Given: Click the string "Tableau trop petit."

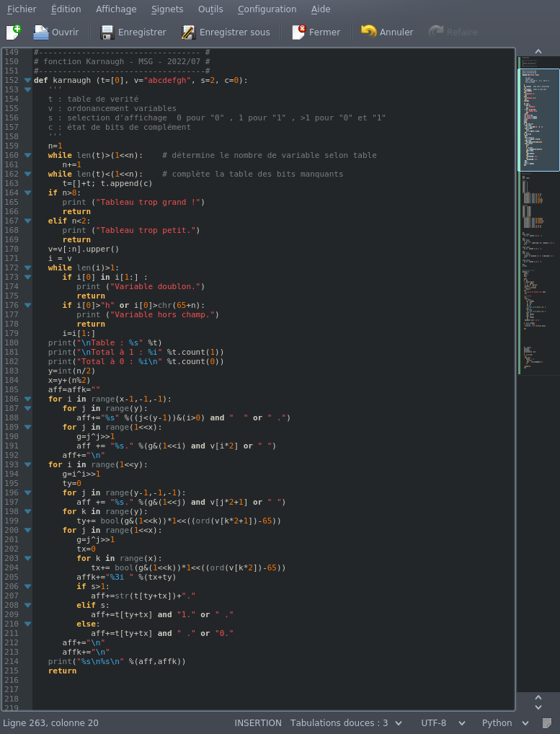Looking at the screenshot, I should click(x=148, y=230).
